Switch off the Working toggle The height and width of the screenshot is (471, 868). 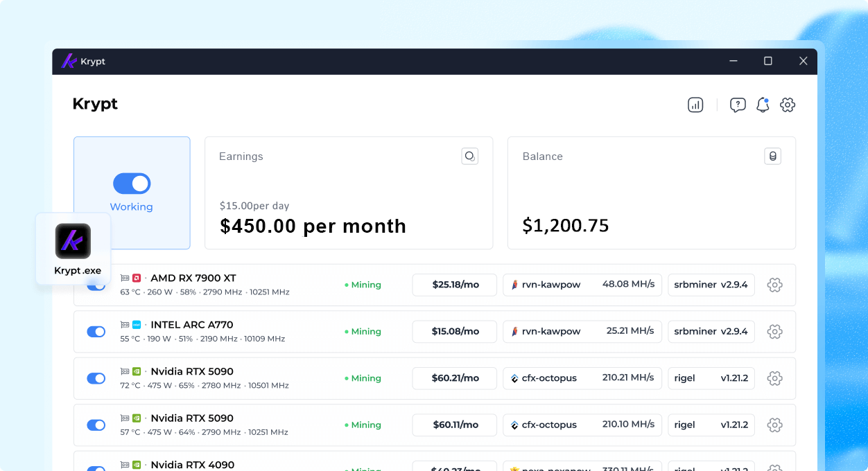[x=132, y=183]
